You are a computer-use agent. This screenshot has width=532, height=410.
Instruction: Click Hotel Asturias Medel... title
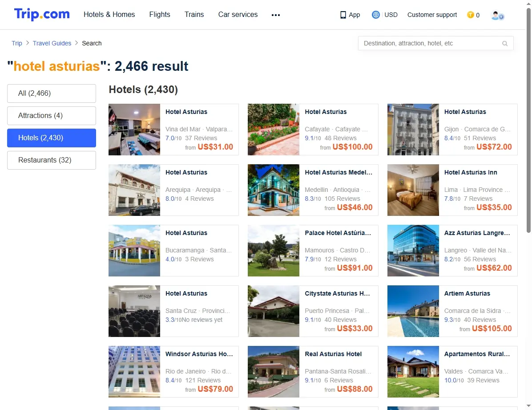(338, 172)
